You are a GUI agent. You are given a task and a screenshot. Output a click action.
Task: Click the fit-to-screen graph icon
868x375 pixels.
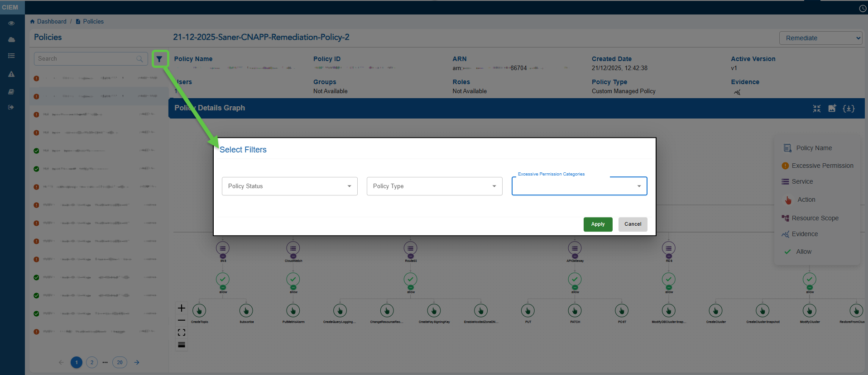tap(182, 332)
